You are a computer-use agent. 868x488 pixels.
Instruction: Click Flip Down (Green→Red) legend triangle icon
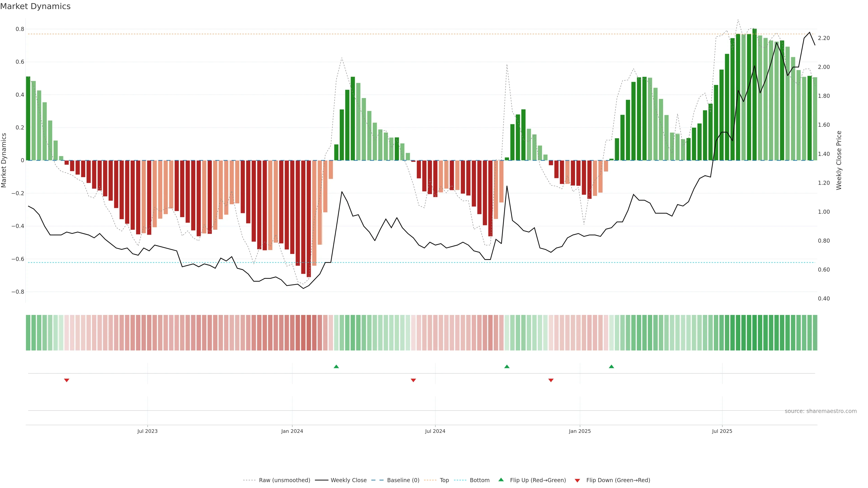(x=577, y=481)
